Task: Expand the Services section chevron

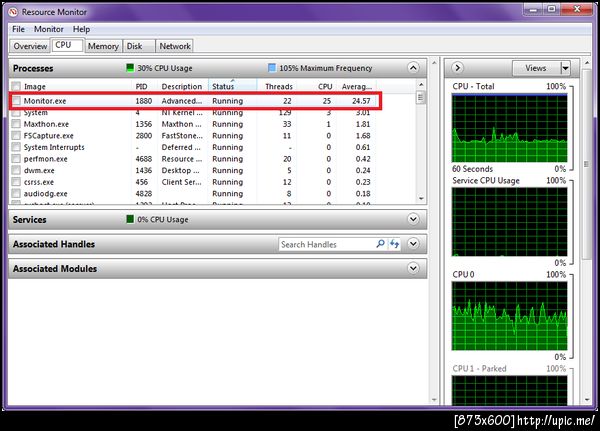Action: coord(413,219)
